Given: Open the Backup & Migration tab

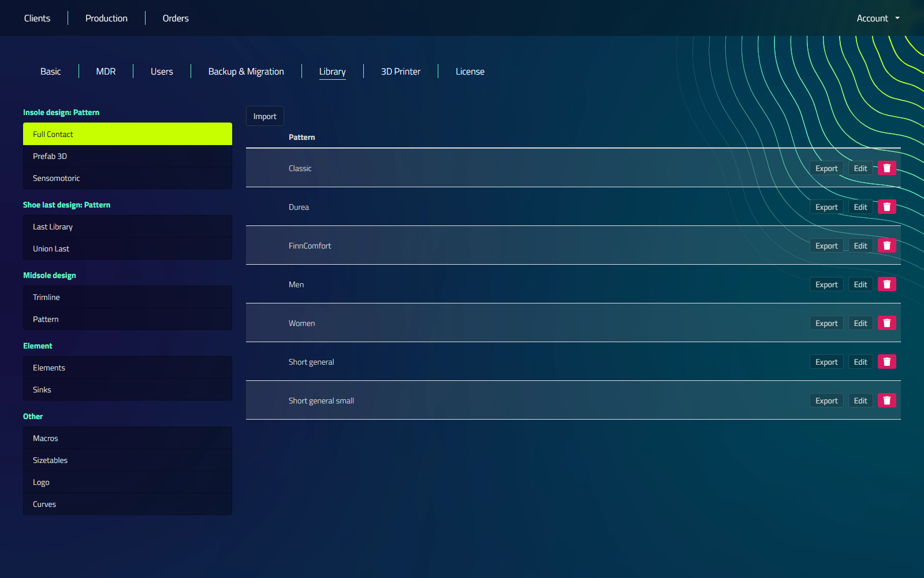Looking at the screenshot, I should pos(246,72).
